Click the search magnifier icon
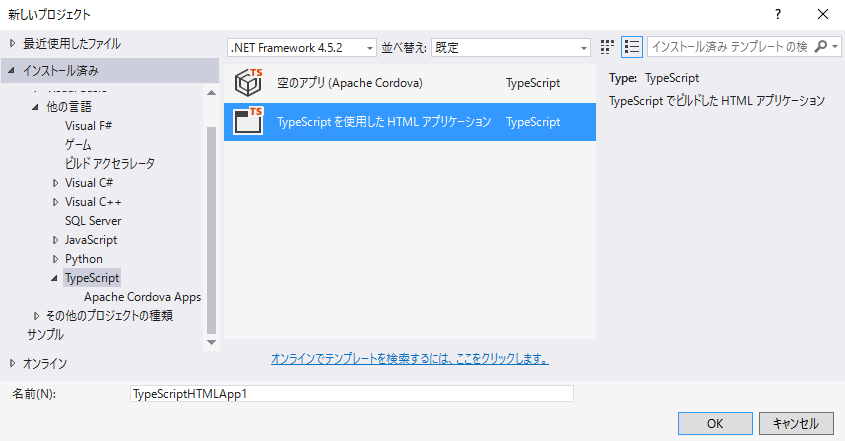This screenshot has height=441, width=845. 821,46
